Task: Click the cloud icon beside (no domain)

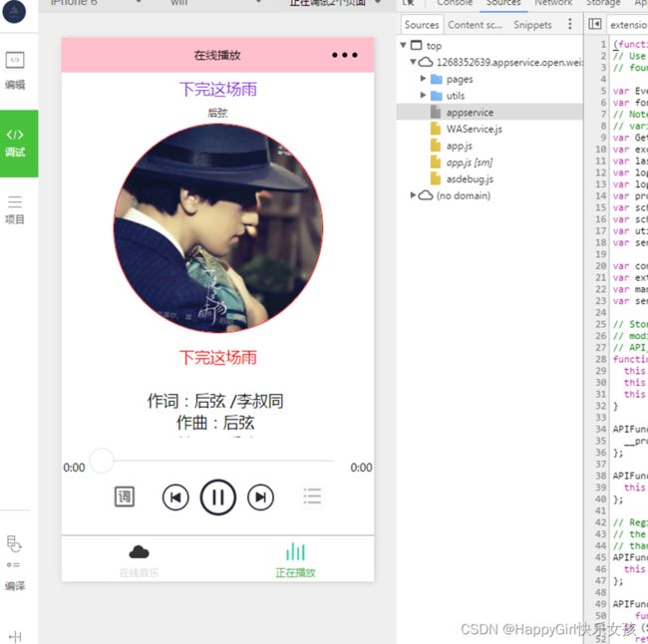Action: 426,195
